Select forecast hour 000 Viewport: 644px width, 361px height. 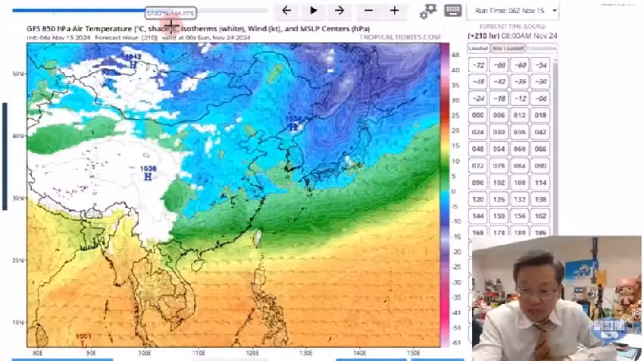[x=478, y=115]
